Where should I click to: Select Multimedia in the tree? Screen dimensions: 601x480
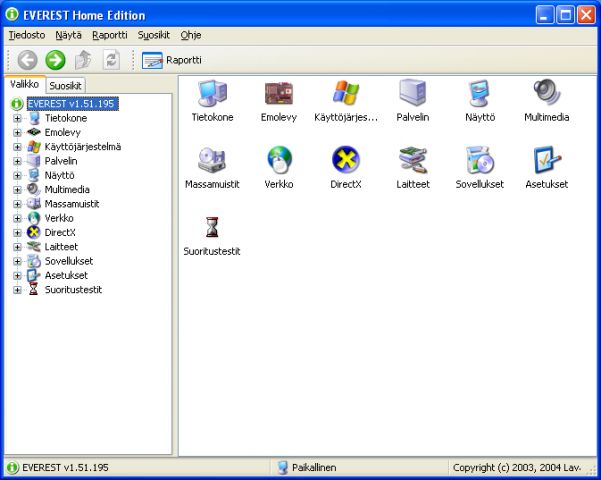pos(67,190)
